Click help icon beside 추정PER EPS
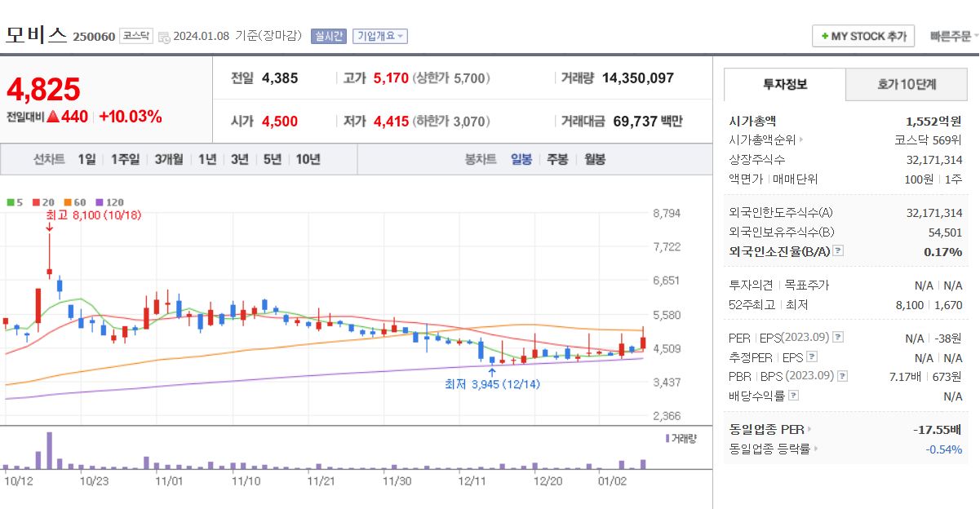 pyautogui.click(x=812, y=356)
